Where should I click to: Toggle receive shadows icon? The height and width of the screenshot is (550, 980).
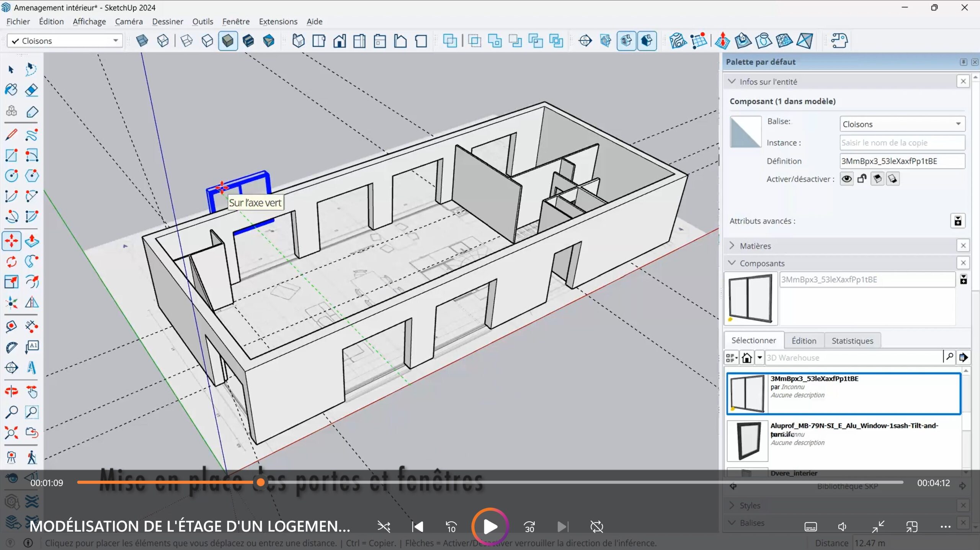(877, 179)
